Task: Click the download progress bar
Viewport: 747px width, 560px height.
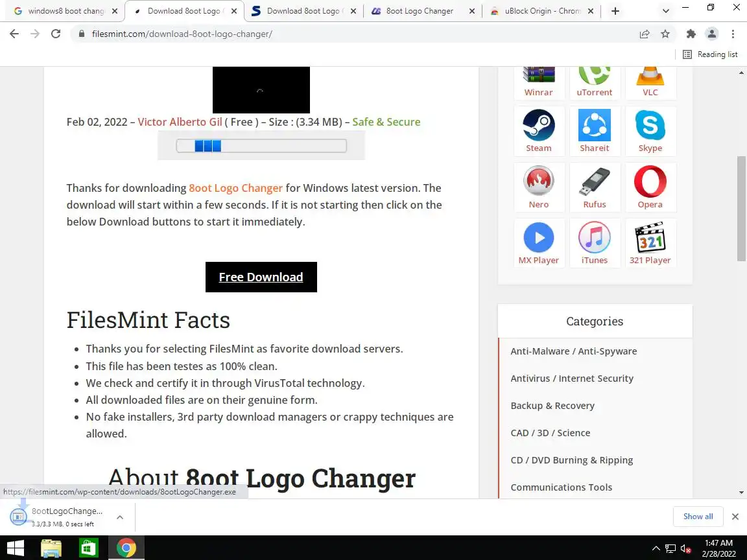Action: pyautogui.click(x=261, y=146)
